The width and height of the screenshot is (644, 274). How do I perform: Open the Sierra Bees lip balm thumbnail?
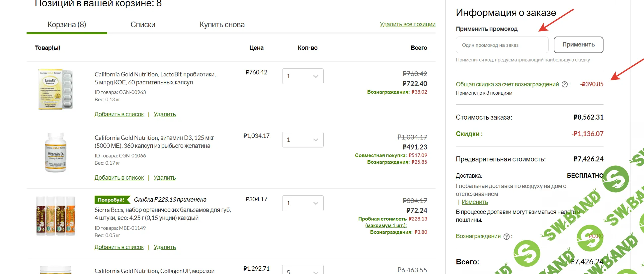point(56,216)
